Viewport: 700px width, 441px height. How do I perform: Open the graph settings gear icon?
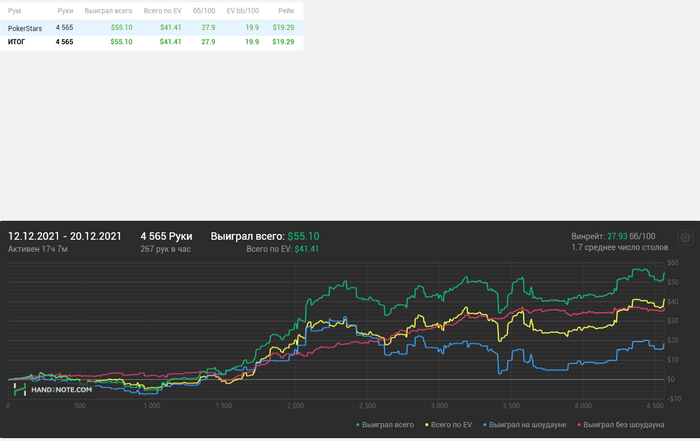685,237
